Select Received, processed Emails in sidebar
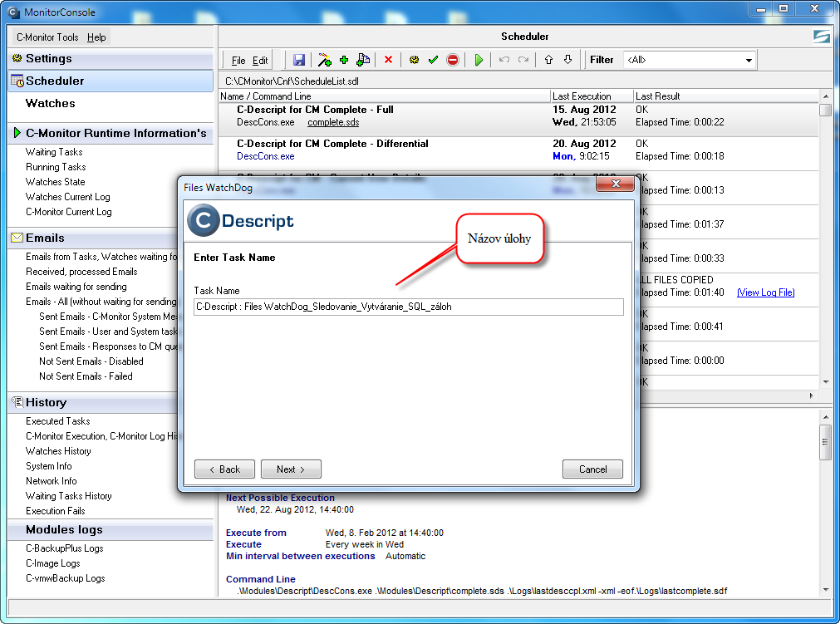 pos(81,272)
